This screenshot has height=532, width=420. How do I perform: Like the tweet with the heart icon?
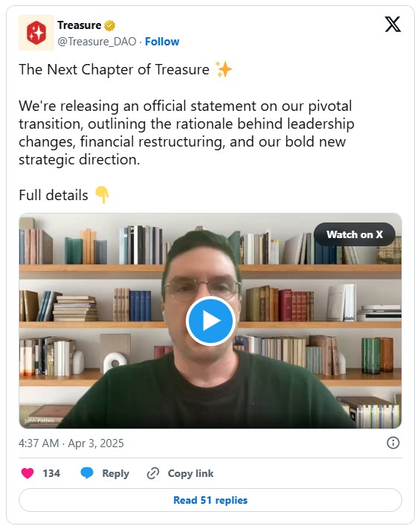(28, 473)
